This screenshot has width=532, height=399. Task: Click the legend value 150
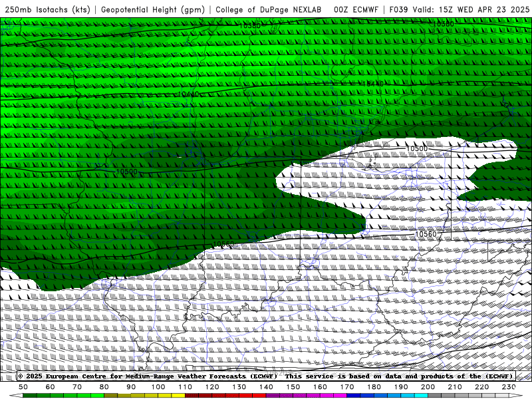pyautogui.click(x=293, y=387)
